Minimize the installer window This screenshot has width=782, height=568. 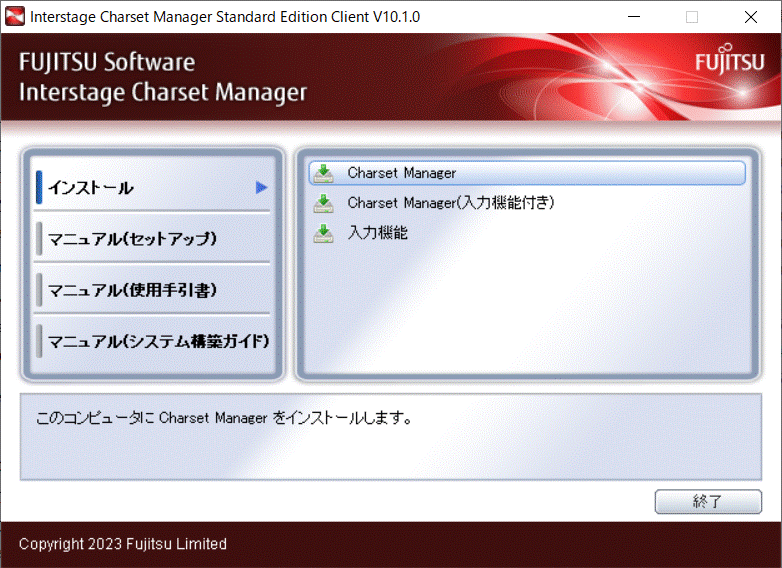pos(634,16)
